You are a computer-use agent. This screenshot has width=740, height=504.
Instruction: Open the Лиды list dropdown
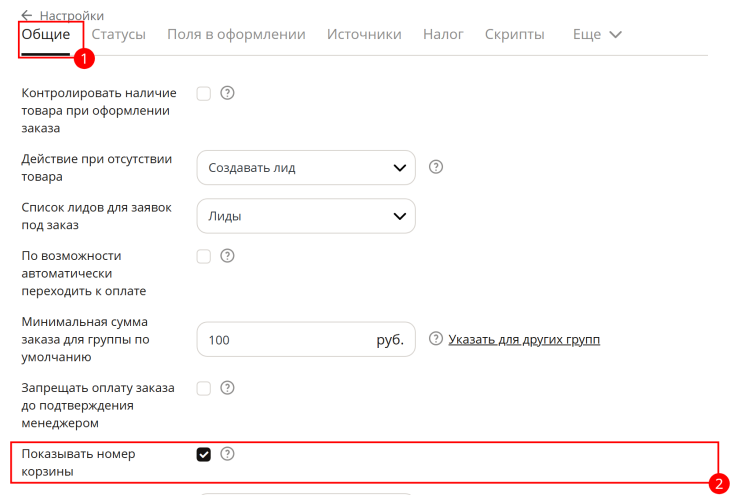[306, 216]
